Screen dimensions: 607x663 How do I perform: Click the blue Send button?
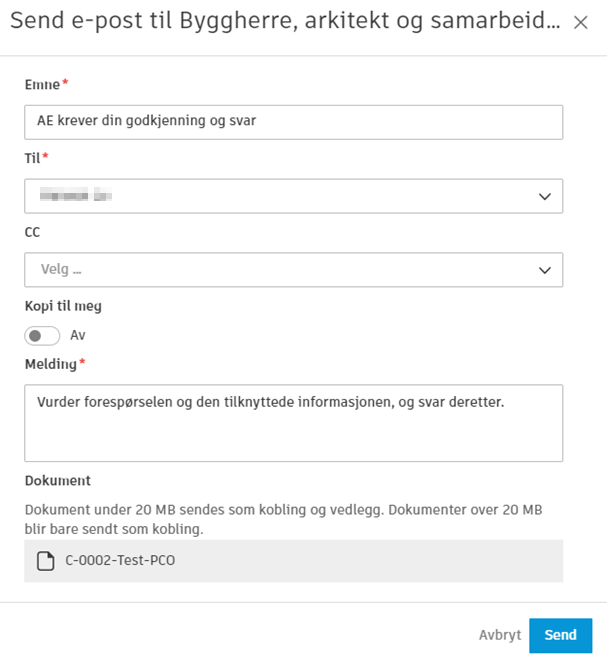(x=561, y=636)
